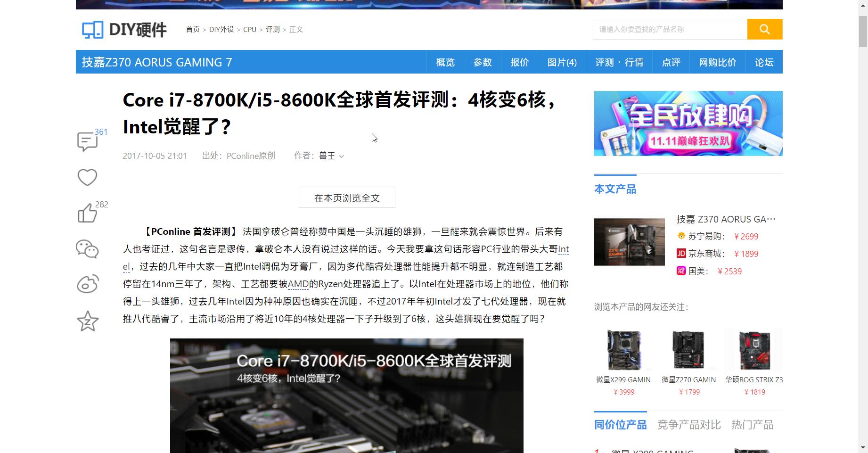Share article via WeChat icon

87,249
